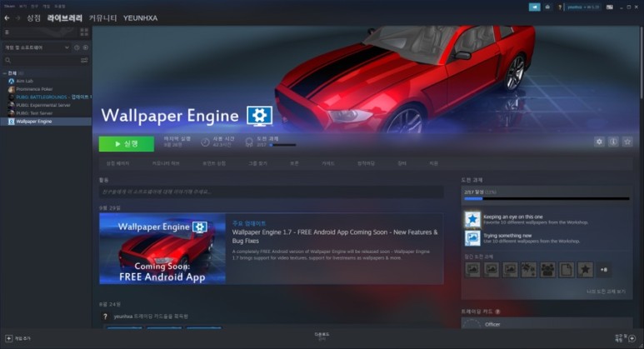Click the locked star achievement icon
Image resolution: width=644 pixels, height=349 pixels.
click(586, 270)
